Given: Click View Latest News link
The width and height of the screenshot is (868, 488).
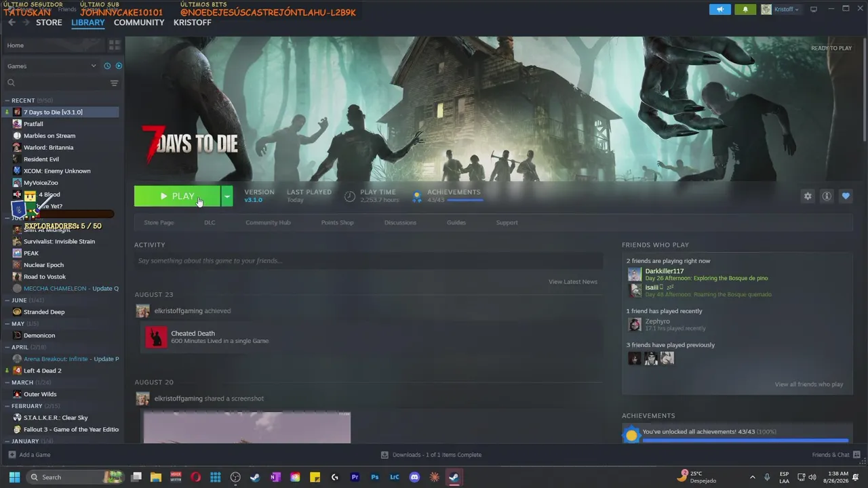Looking at the screenshot, I should tap(573, 282).
